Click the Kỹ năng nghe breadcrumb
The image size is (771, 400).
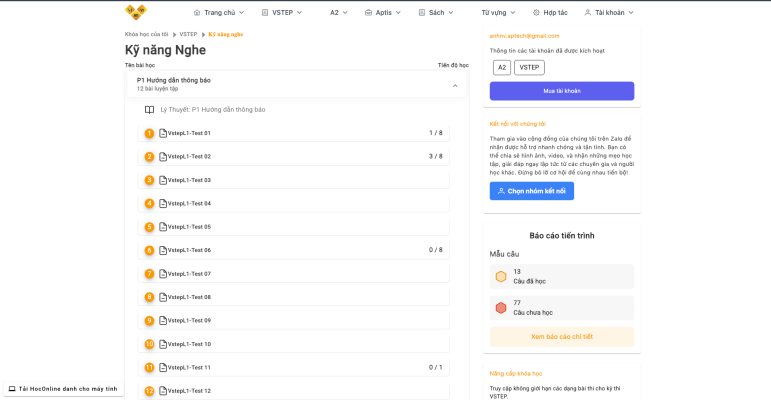[226, 34]
